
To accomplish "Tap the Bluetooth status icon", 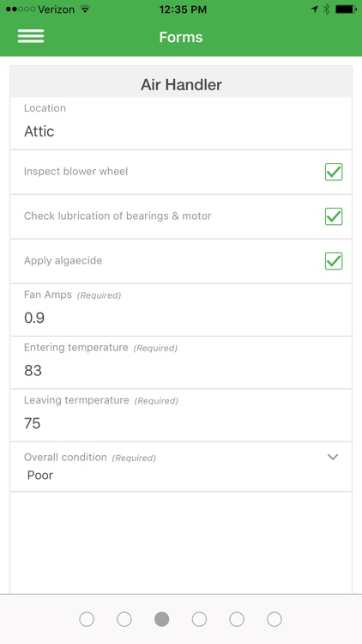I will tap(327, 9).
